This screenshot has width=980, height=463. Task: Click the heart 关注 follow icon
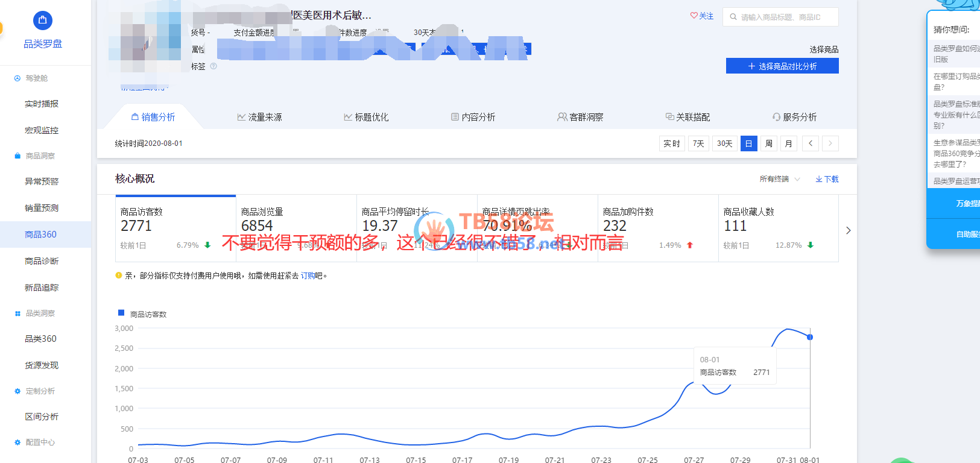[694, 16]
